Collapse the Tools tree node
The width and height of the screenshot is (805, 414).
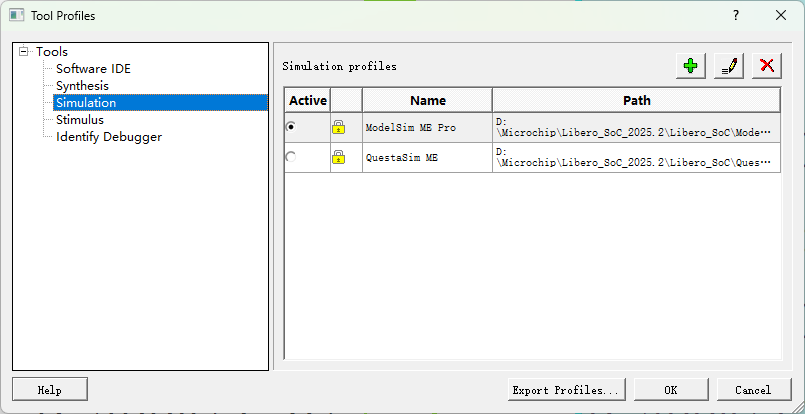click(23, 51)
